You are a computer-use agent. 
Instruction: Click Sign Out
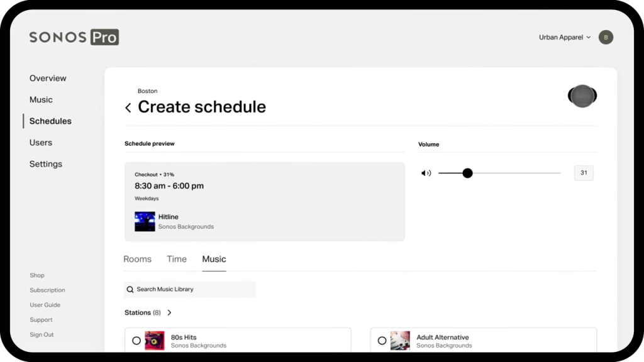click(x=42, y=334)
